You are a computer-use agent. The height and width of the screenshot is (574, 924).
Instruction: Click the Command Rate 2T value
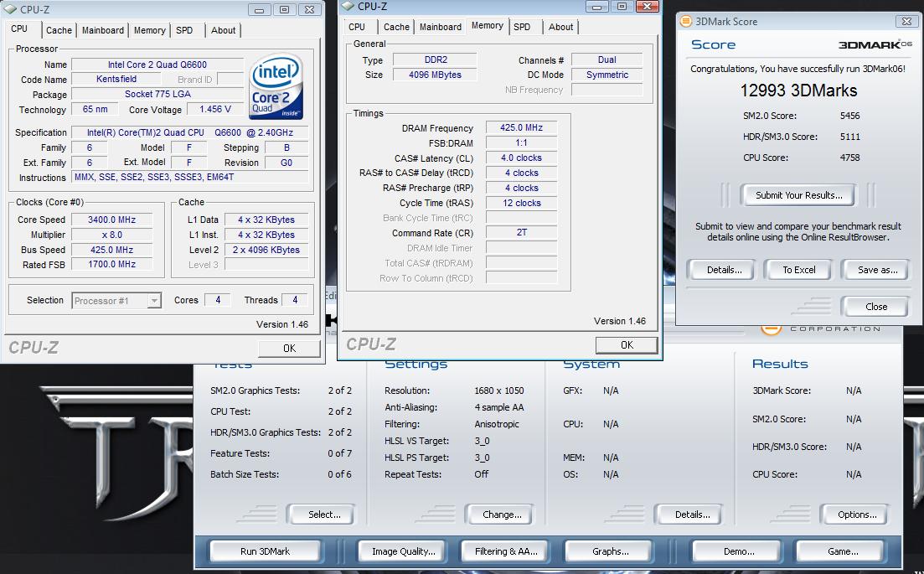click(522, 232)
